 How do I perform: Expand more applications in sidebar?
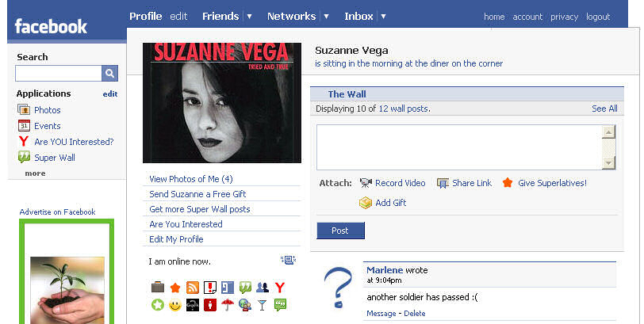(35, 173)
